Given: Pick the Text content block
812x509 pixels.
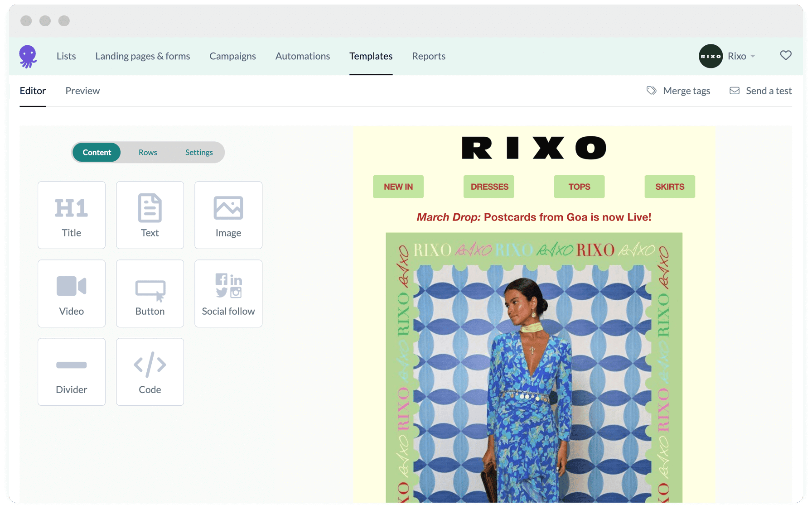Looking at the screenshot, I should [x=150, y=215].
